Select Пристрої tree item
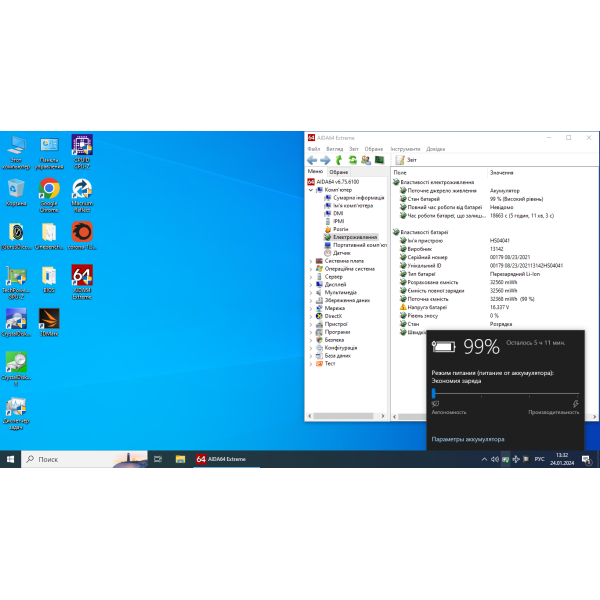The width and height of the screenshot is (600, 600). coord(331,324)
